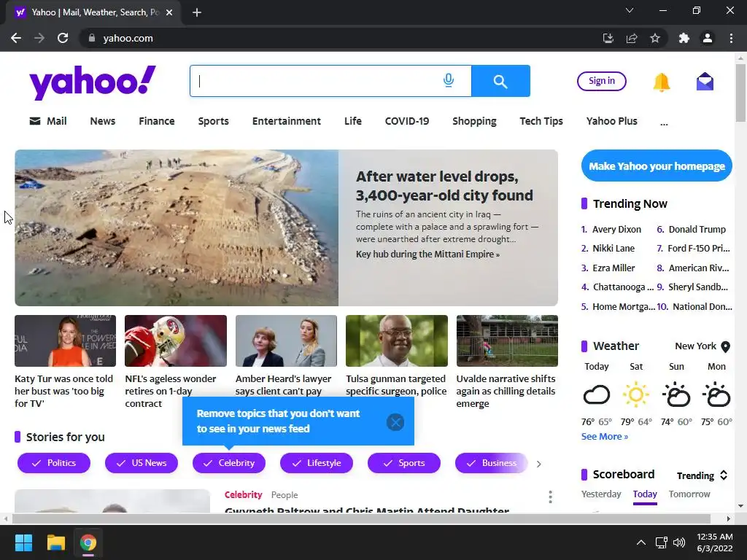Toggle the Celebrity topic chip
The width and height of the screenshot is (747, 560).
click(x=229, y=463)
